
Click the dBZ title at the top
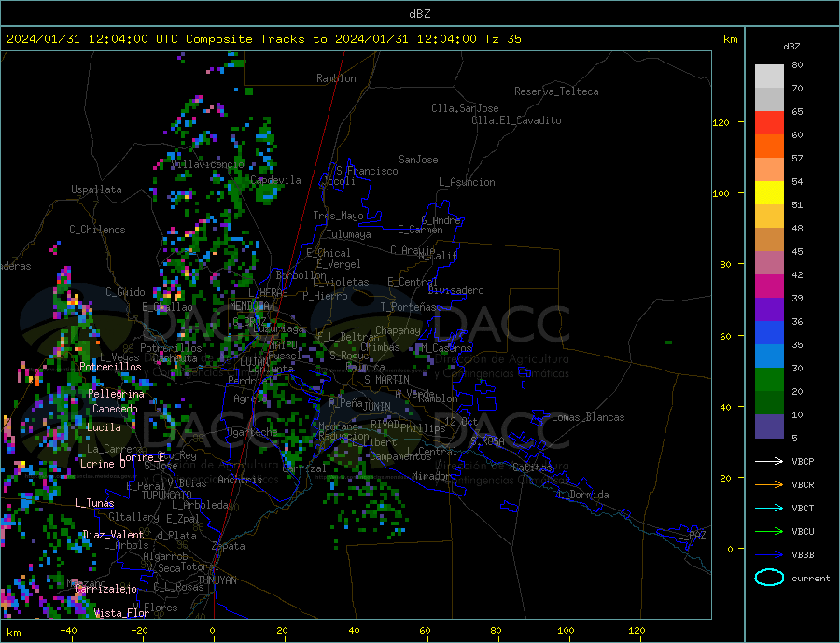tap(419, 14)
